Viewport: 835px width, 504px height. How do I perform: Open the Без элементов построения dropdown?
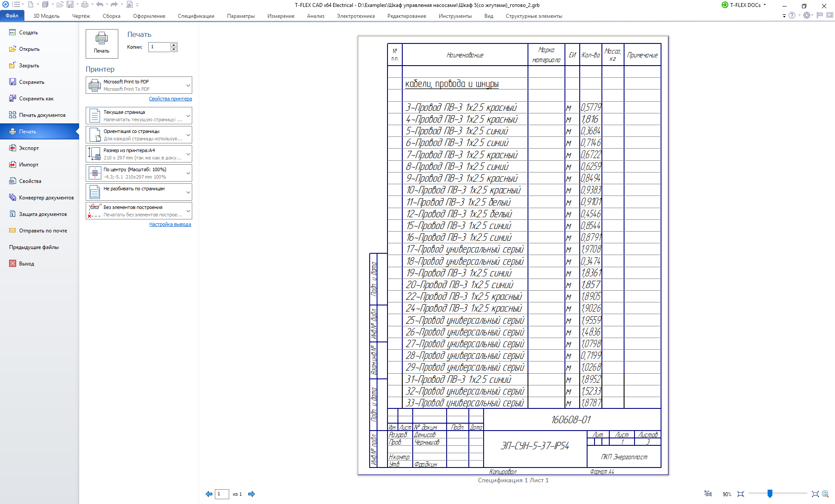(x=188, y=211)
